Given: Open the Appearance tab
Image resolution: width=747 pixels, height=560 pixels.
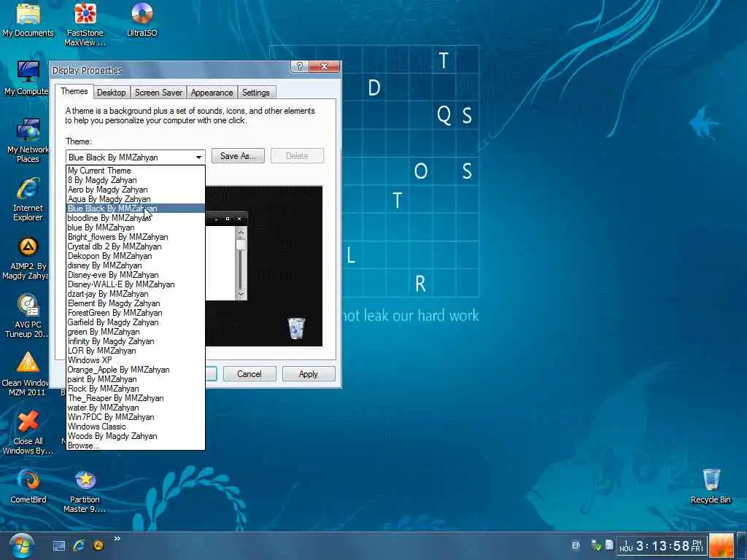Looking at the screenshot, I should [x=212, y=93].
